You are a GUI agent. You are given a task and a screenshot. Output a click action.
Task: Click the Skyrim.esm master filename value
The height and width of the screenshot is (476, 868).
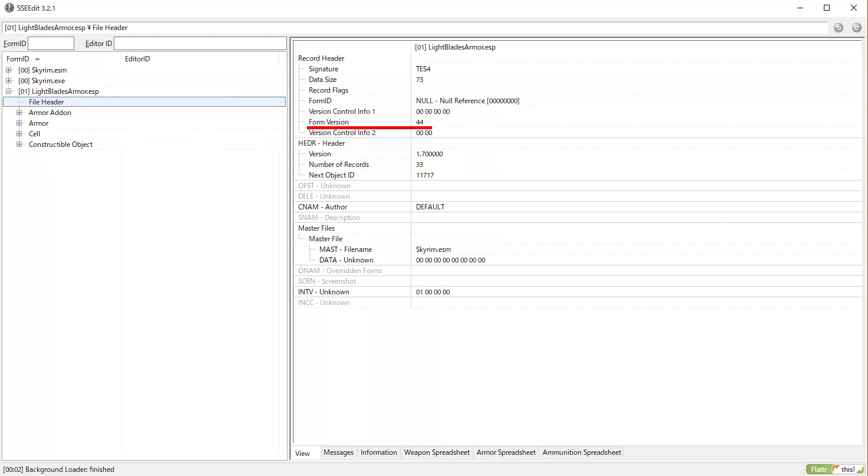coord(434,250)
